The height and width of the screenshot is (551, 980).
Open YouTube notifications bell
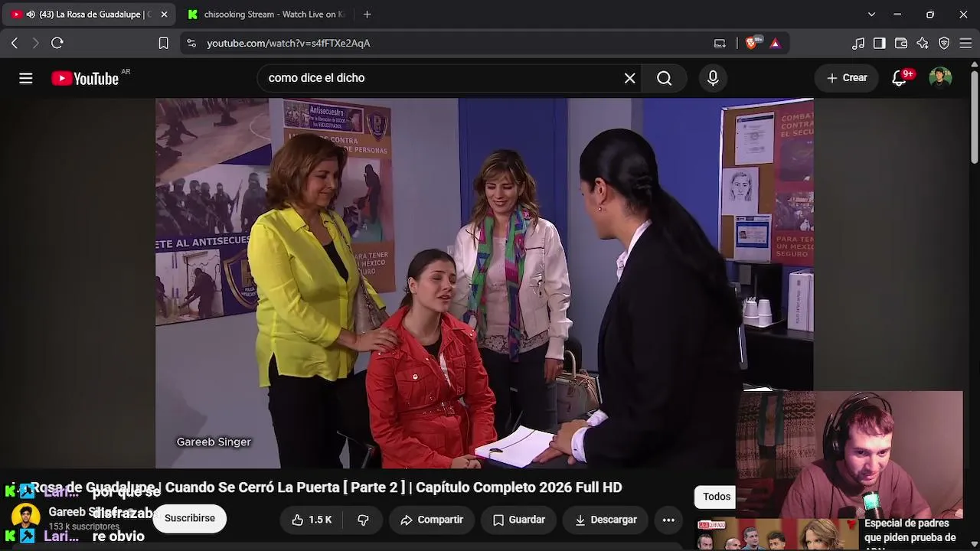click(900, 78)
